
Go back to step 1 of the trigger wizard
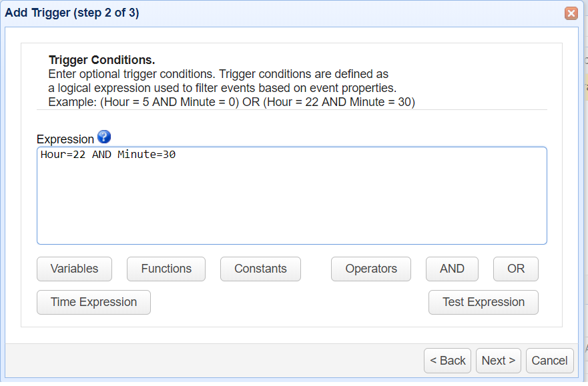click(x=447, y=360)
